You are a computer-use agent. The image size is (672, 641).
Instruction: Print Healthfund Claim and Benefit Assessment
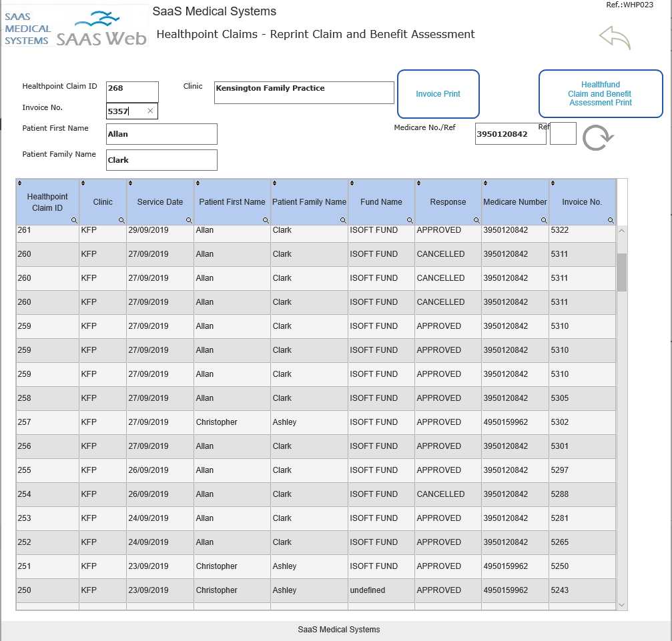pyautogui.click(x=601, y=93)
